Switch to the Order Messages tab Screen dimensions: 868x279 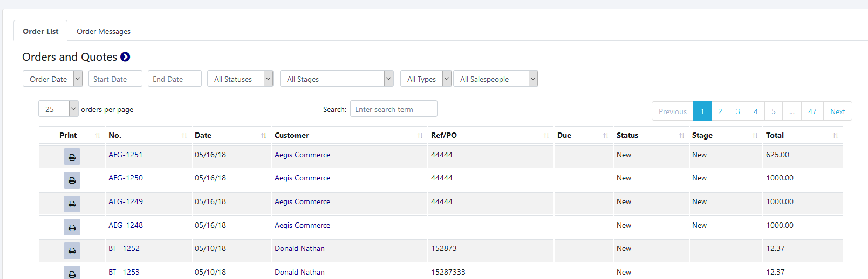pos(104,31)
